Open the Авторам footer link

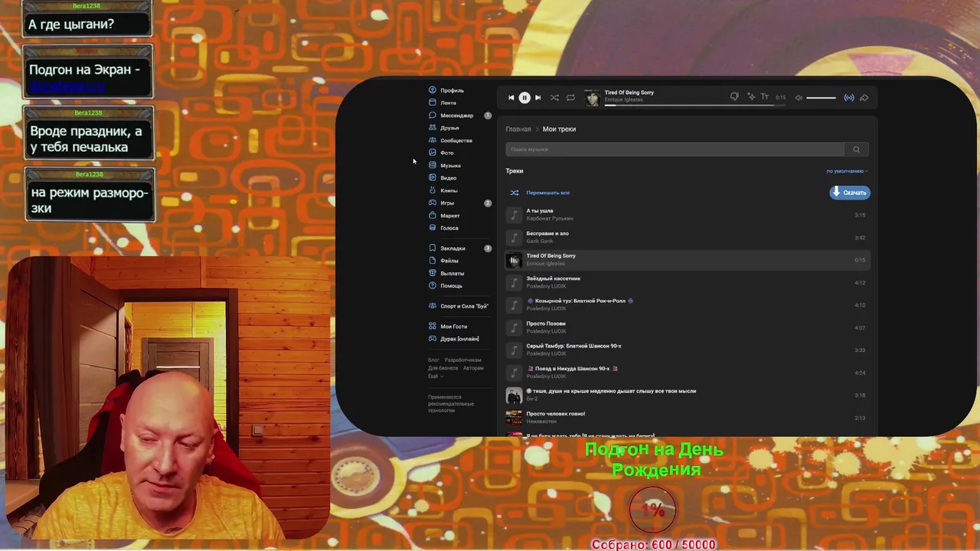click(473, 368)
